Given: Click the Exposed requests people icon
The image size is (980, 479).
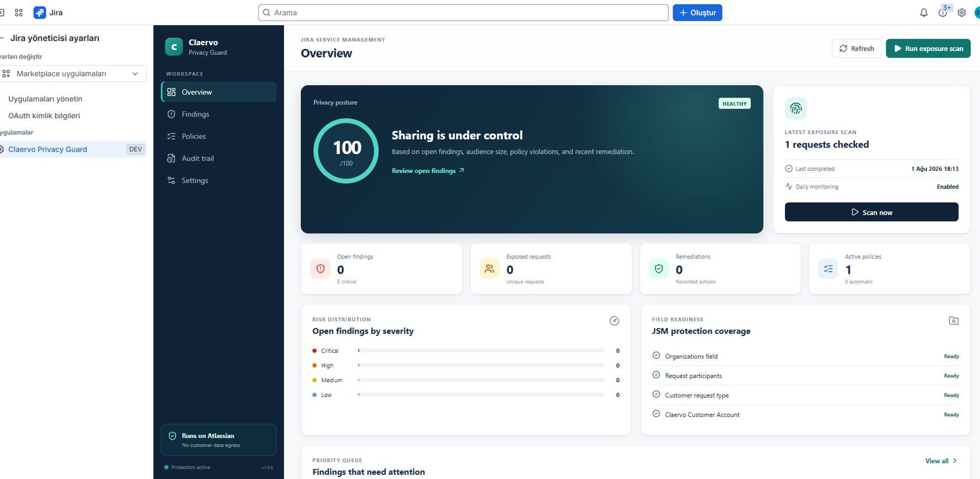Looking at the screenshot, I should click(x=489, y=269).
